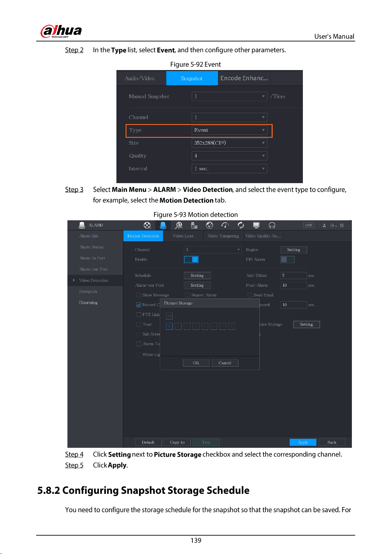
Task: Click the user account icon
Action: tap(324, 225)
